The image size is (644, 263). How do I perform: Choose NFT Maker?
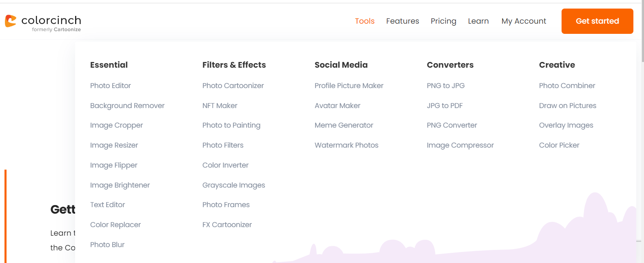(x=220, y=106)
